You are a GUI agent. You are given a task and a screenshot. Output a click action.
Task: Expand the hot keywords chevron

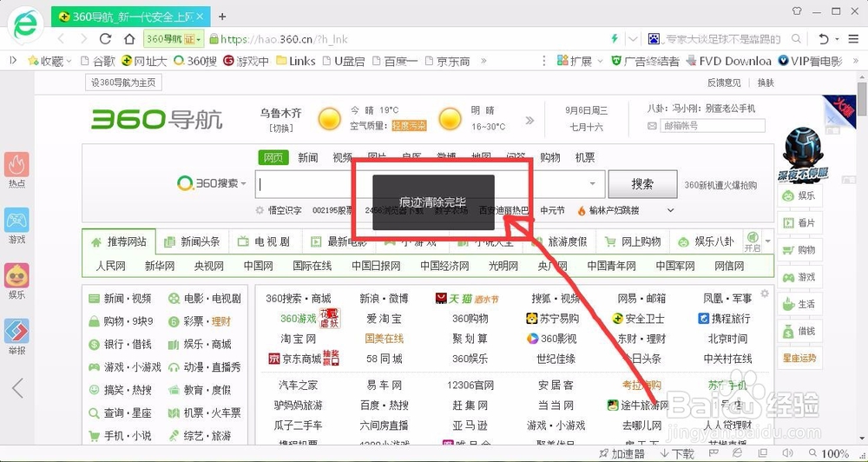(670, 210)
